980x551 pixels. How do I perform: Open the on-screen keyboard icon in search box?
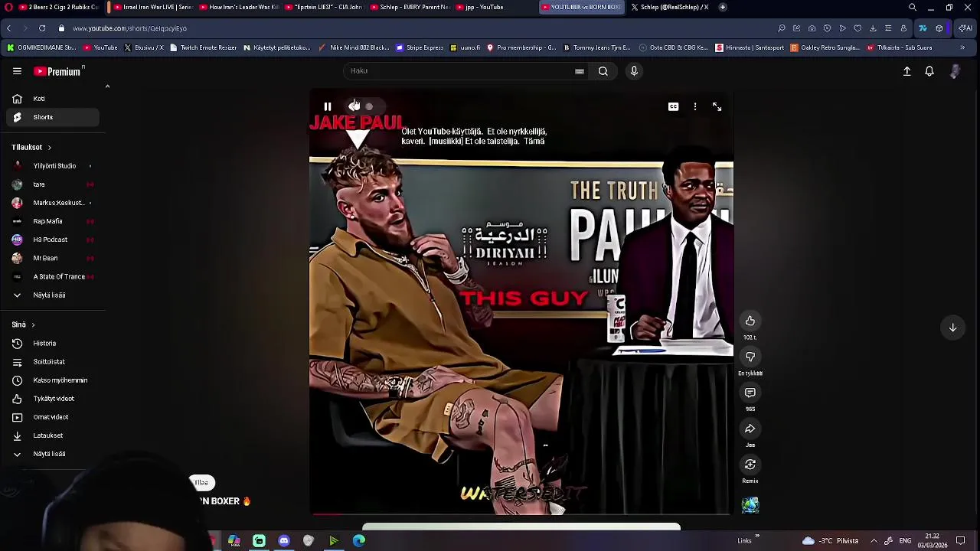click(x=580, y=71)
